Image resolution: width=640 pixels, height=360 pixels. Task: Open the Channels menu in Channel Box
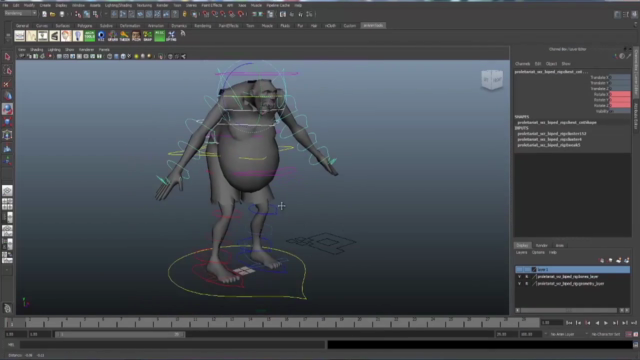[x=522, y=64]
